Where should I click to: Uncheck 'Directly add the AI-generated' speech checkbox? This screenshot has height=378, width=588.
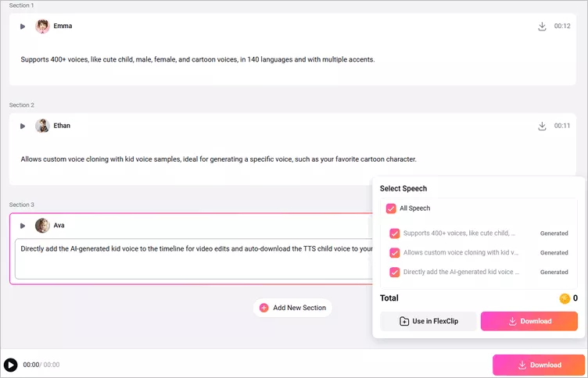[395, 272]
